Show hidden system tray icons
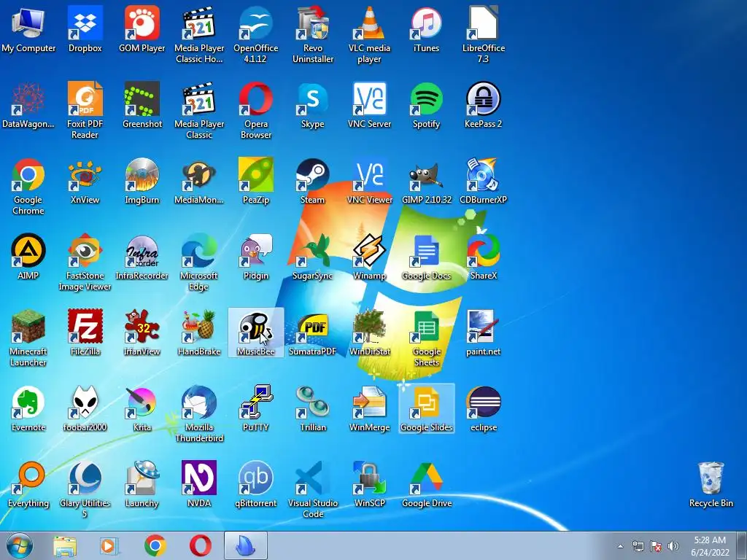The height and width of the screenshot is (560, 747). pyautogui.click(x=620, y=546)
